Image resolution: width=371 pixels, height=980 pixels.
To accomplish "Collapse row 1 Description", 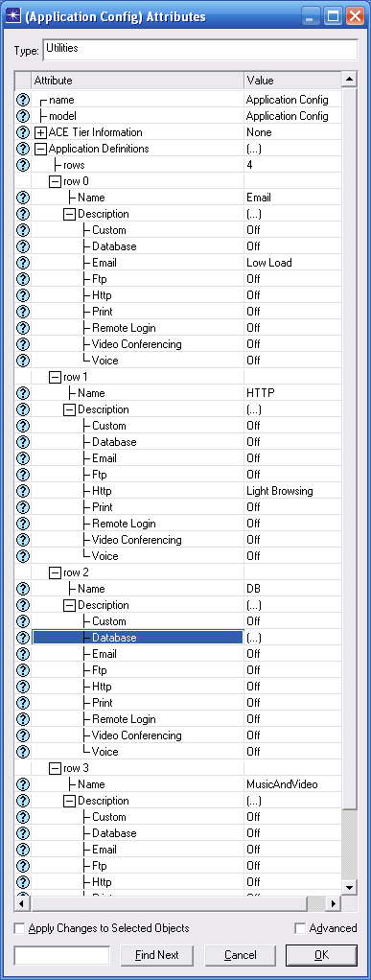I will coord(70,409).
